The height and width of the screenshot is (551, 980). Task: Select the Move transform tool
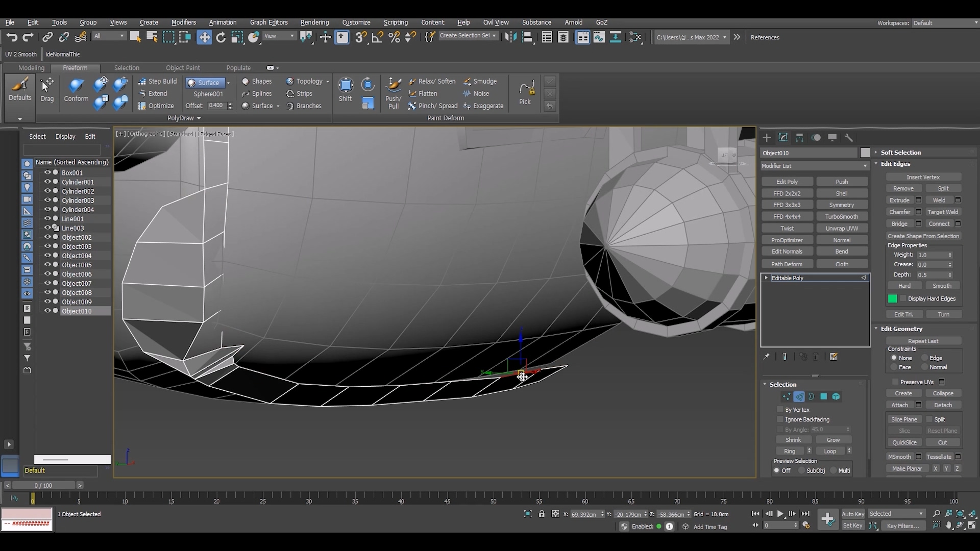coord(204,37)
